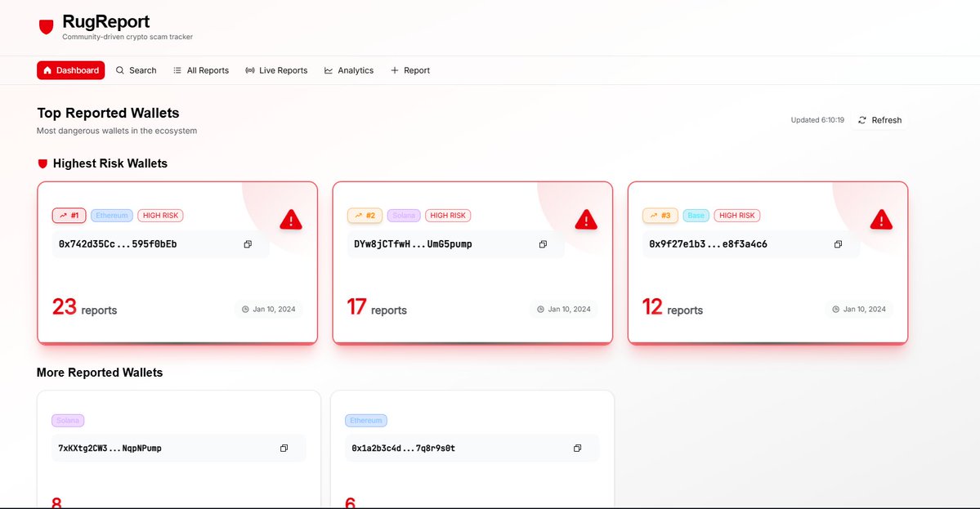Image resolution: width=980 pixels, height=509 pixels.
Task: Go to All Reports tab
Action: [201, 70]
